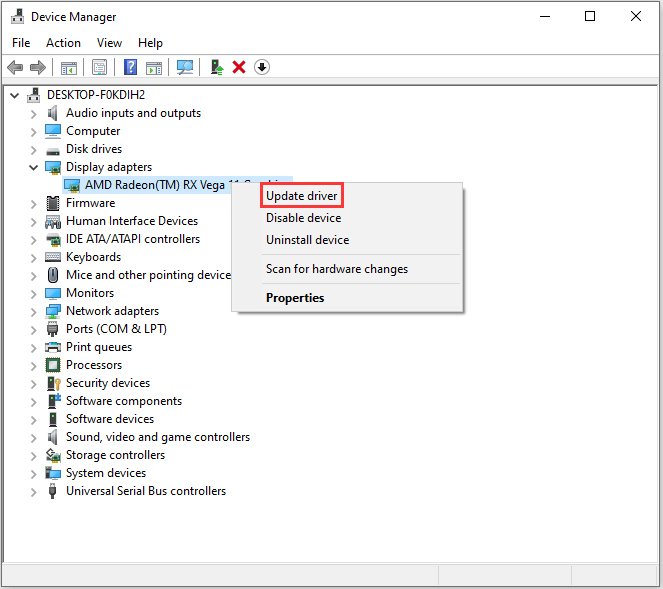Click the green Update driver toolbar icon

(x=216, y=67)
